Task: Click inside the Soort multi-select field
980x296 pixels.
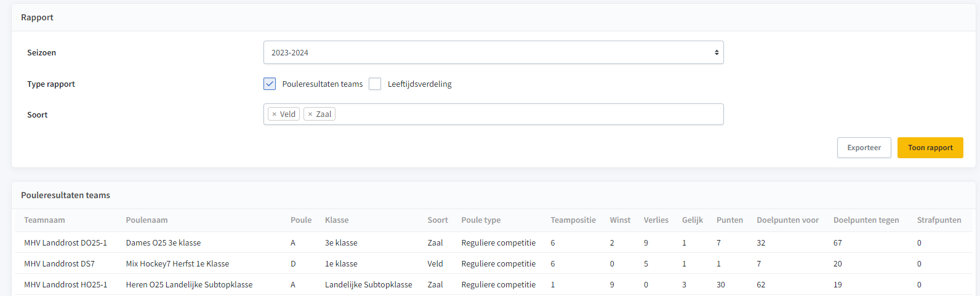Action: (x=528, y=114)
